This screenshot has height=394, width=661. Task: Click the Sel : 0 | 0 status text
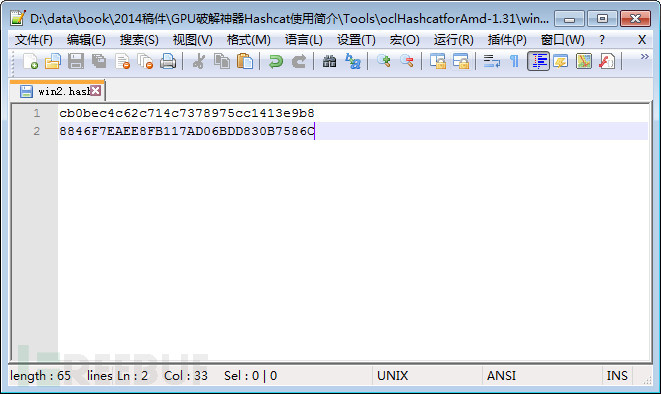(x=250, y=375)
